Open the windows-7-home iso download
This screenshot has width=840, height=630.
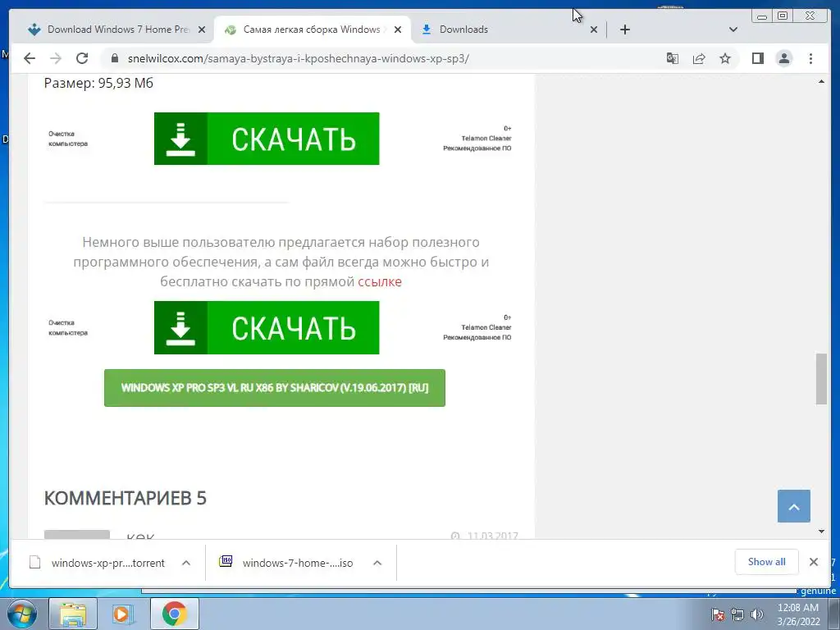pyautogui.click(x=288, y=563)
